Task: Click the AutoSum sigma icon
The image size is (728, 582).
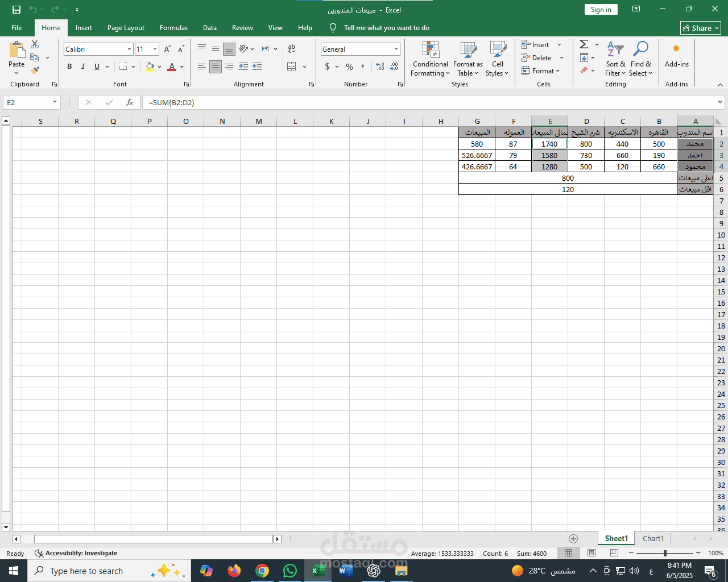Action: [584, 44]
